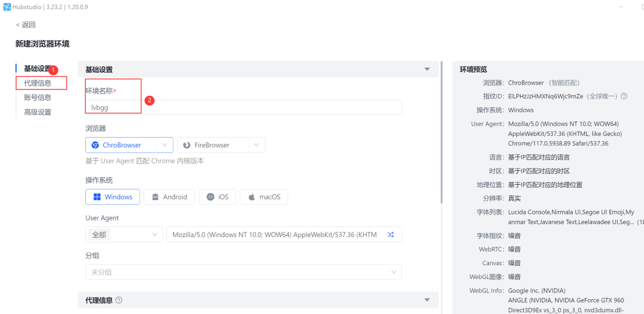Open the 代理信息 sidebar tab
The height and width of the screenshot is (314, 644).
tap(38, 83)
